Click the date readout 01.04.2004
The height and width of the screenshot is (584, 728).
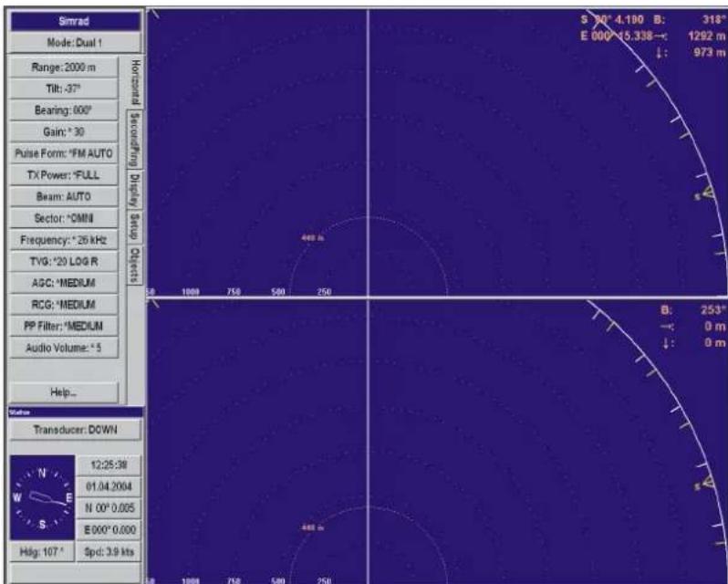pos(109,486)
